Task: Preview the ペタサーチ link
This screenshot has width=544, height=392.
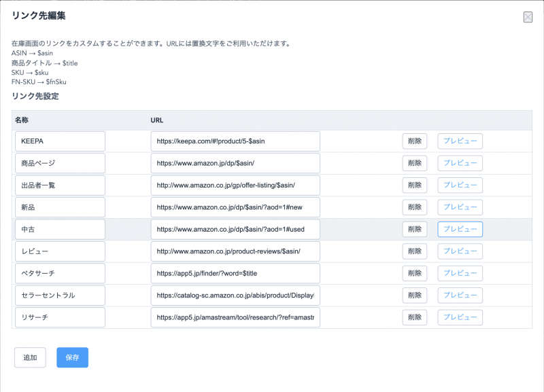Action: point(460,273)
